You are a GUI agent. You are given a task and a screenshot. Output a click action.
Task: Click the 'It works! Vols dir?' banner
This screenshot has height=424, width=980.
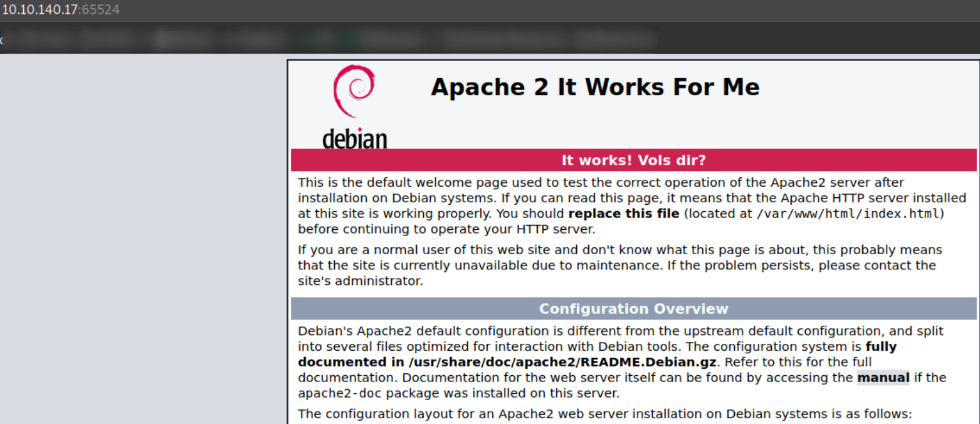pyautogui.click(x=633, y=160)
